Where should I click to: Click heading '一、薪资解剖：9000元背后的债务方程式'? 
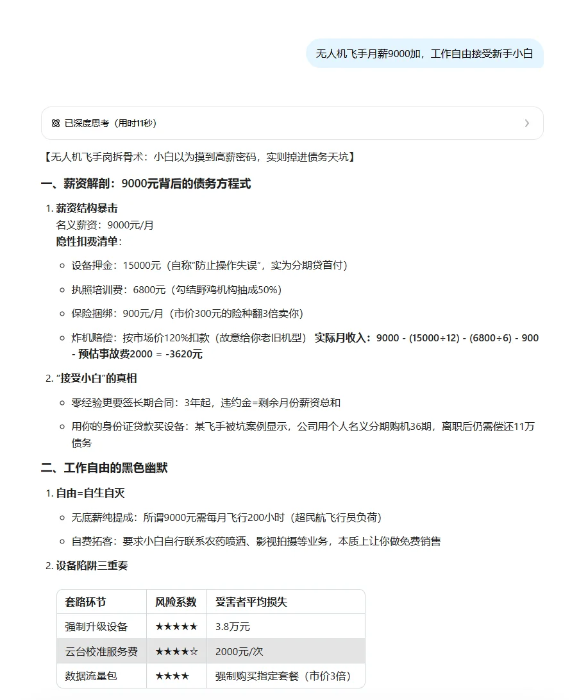pyautogui.click(x=146, y=184)
